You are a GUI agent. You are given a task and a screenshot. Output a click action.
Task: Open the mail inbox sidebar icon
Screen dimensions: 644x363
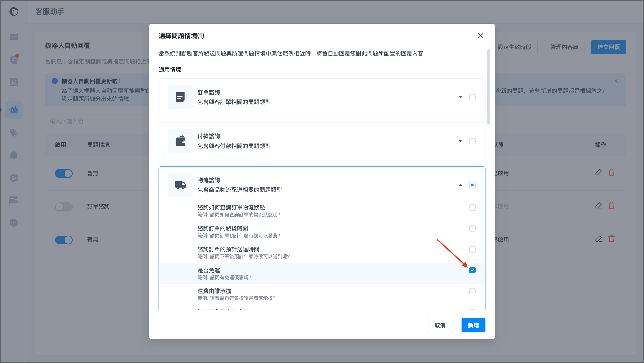coord(14,37)
